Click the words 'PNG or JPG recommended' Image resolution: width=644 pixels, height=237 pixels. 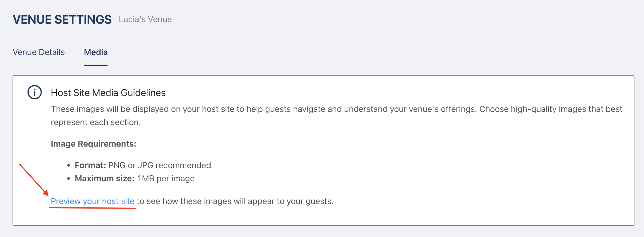[160, 165]
